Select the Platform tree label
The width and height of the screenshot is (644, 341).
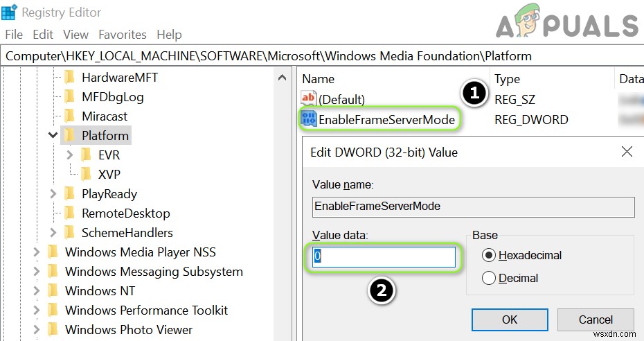(105, 136)
